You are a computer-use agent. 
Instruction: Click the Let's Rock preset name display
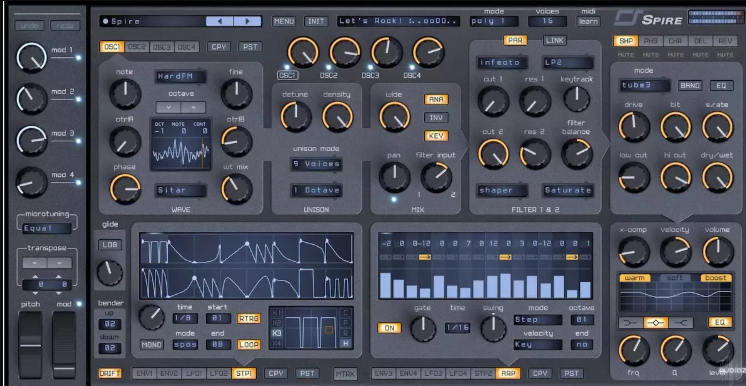[399, 21]
